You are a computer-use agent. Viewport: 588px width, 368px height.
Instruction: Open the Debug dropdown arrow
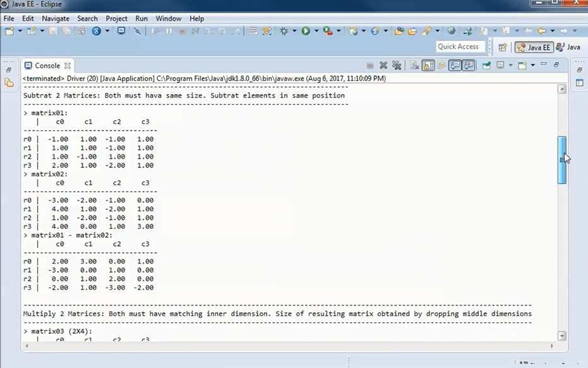pyautogui.click(x=294, y=31)
